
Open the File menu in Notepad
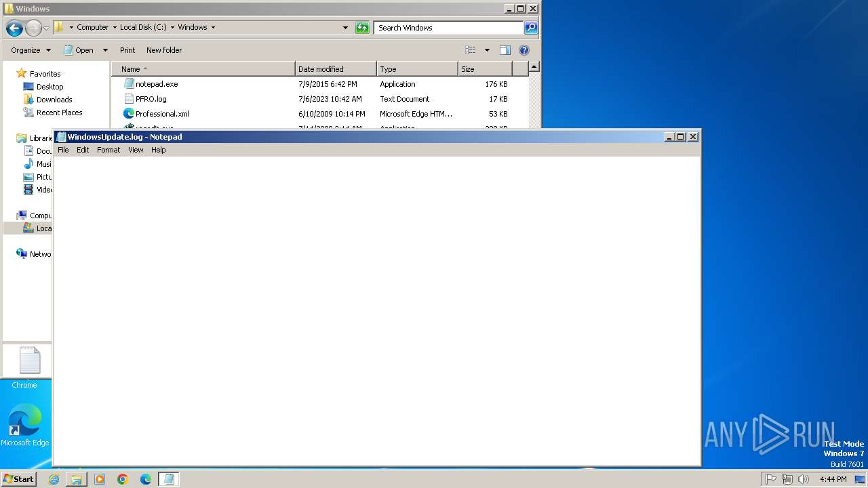(x=63, y=150)
